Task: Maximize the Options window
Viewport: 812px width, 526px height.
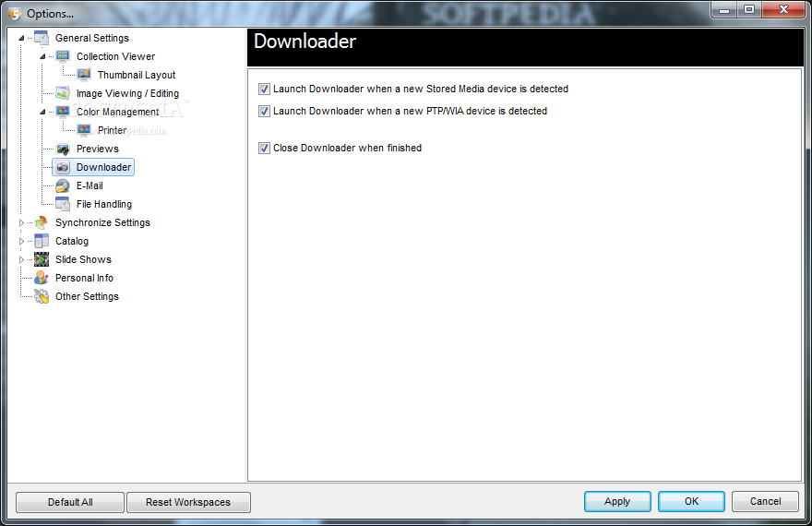Action: coord(749,9)
